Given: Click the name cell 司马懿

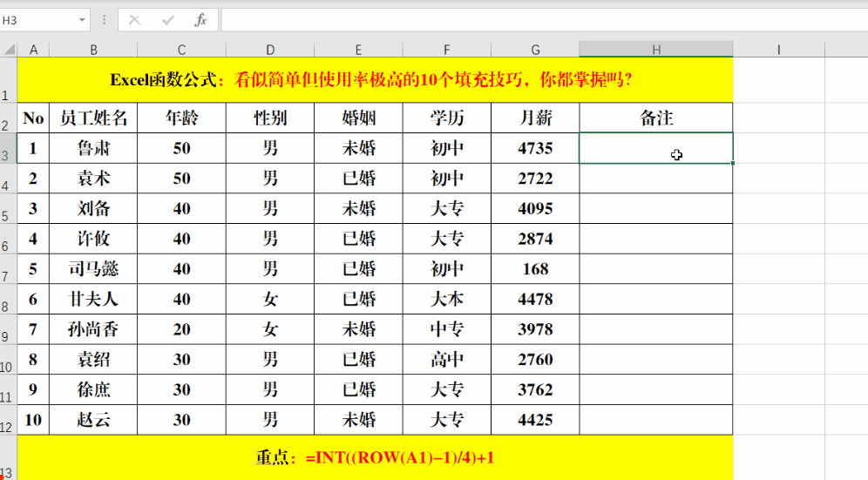Looking at the screenshot, I should [93, 268].
